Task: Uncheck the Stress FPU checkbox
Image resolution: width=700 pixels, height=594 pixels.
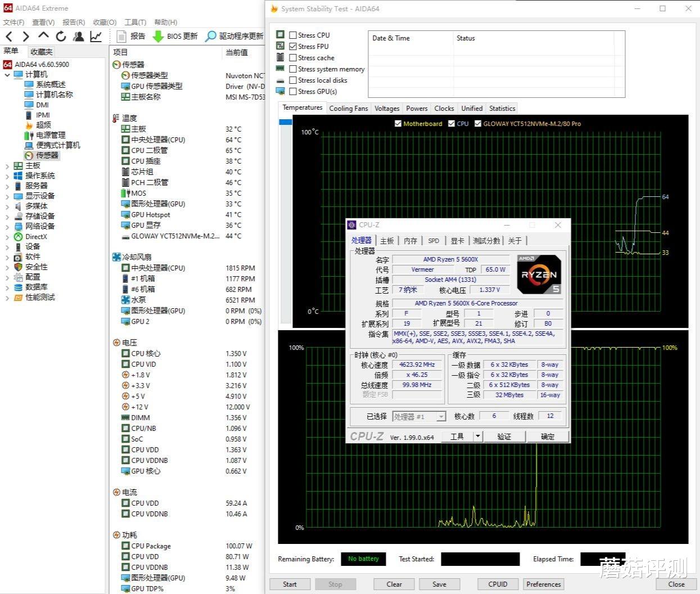Action: [293, 46]
